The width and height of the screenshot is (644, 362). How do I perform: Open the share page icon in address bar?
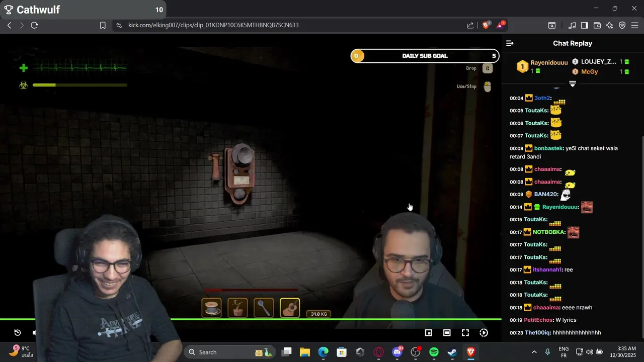coord(470,25)
